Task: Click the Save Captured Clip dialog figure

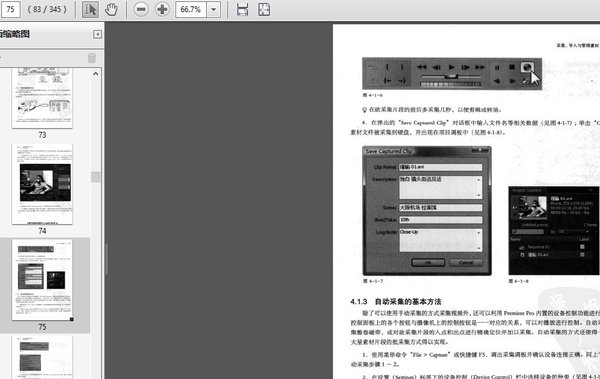Action: [x=427, y=211]
